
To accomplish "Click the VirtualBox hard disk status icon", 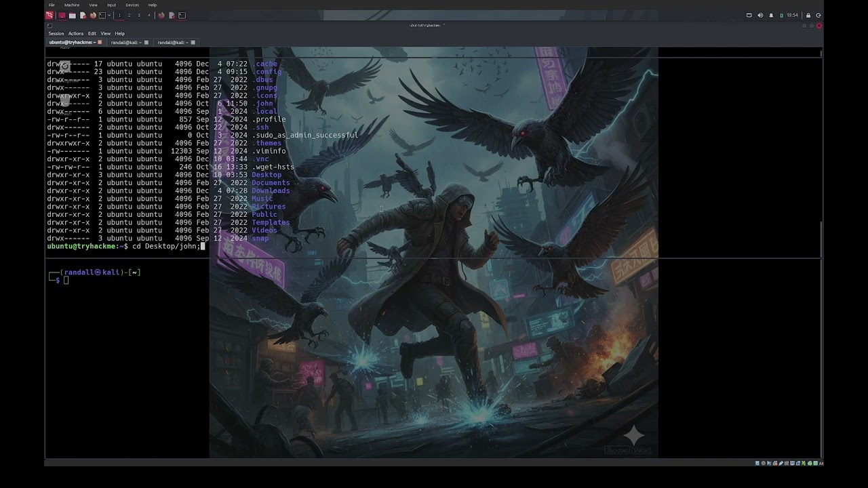I will [x=757, y=464].
